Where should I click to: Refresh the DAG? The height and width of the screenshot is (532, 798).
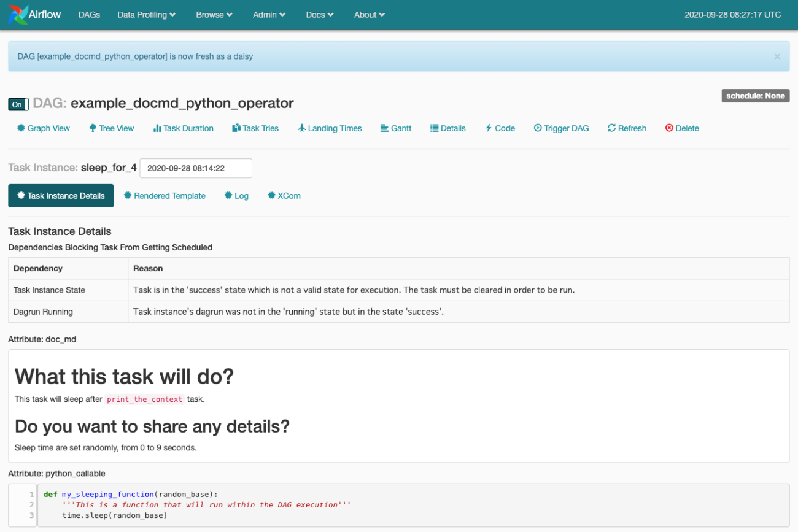(x=627, y=128)
